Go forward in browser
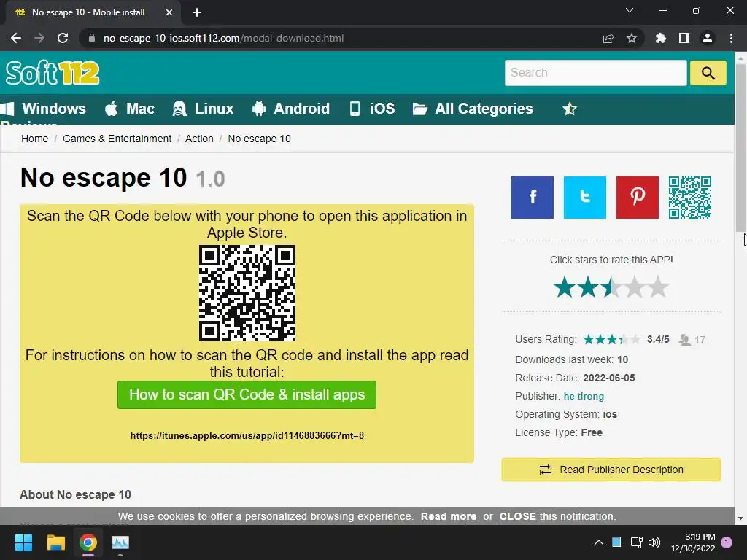 click(x=39, y=38)
